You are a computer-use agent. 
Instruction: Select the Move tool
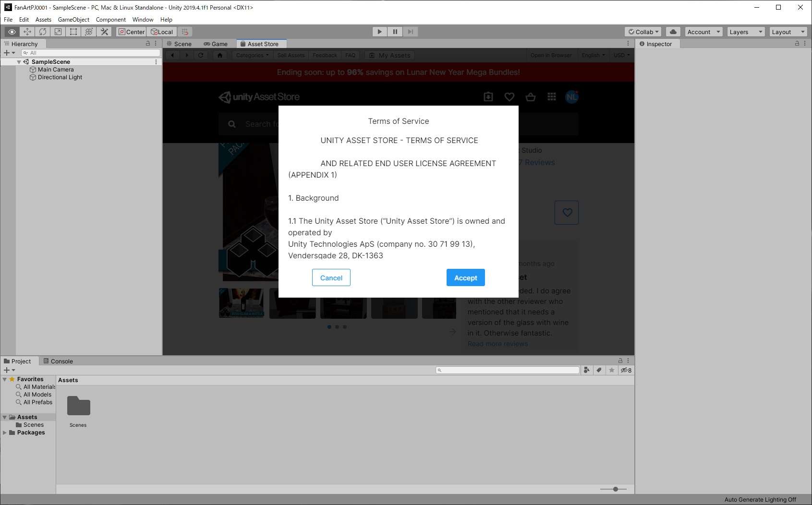click(x=27, y=32)
